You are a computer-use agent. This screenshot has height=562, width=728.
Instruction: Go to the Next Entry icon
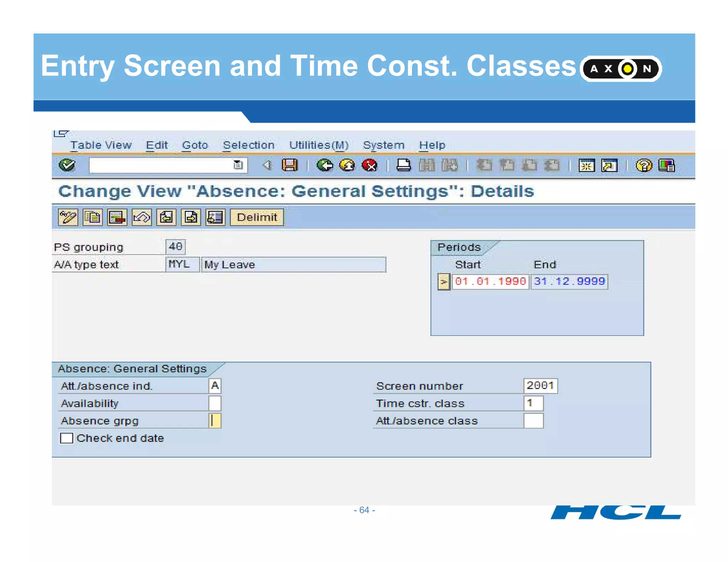(x=191, y=217)
